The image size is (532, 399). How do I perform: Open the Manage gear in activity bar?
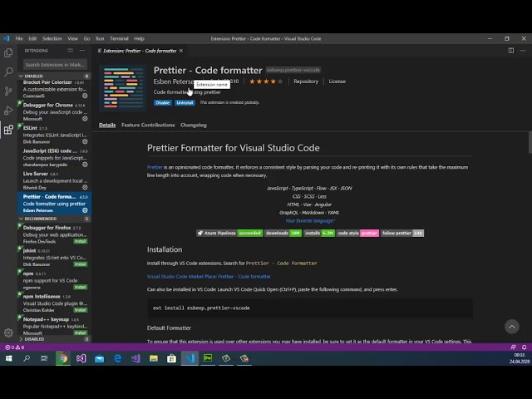pyautogui.click(x=8, y=332)
